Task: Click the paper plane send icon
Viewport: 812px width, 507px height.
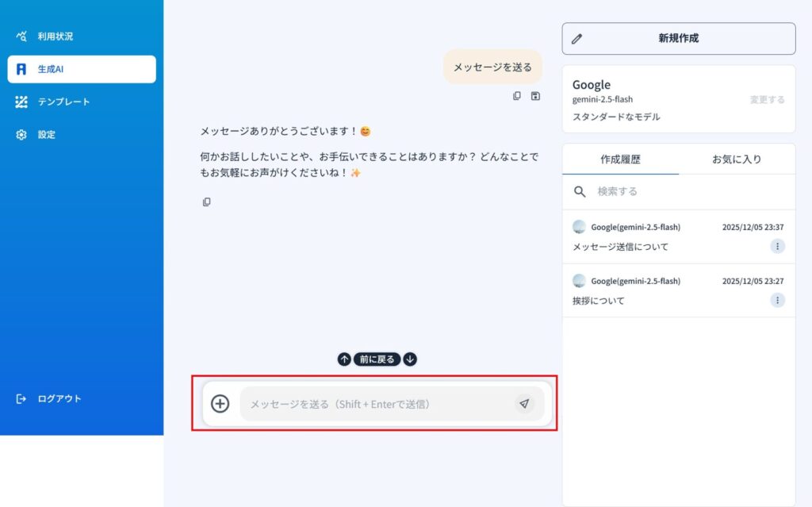Action: (524, 404)
